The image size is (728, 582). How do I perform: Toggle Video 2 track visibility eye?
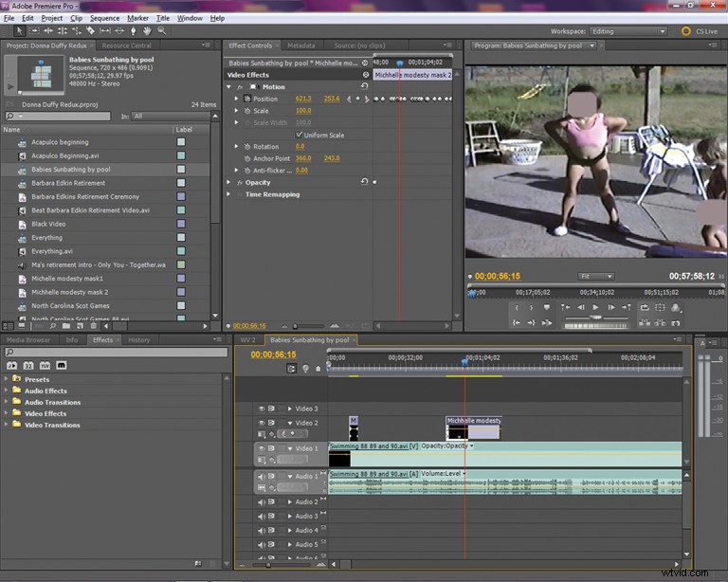(x=262, y=423)
